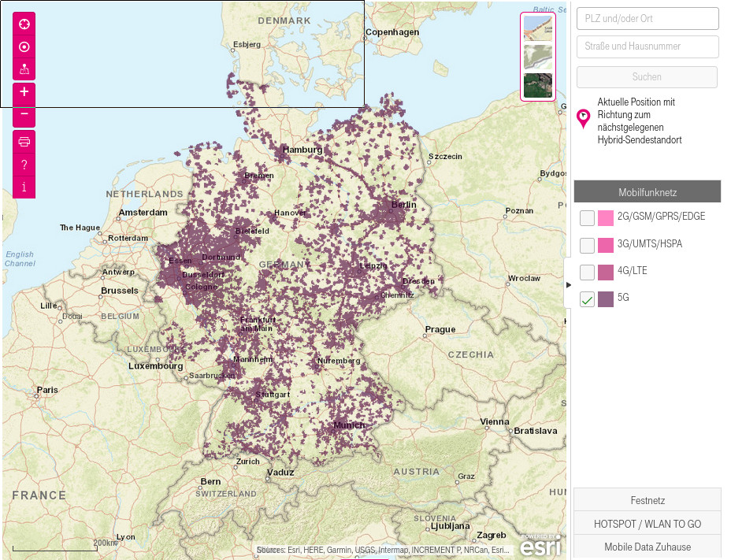731x560 pixels.
Task: Select the full extent crosshair tool
Action: tap(24, 24)
